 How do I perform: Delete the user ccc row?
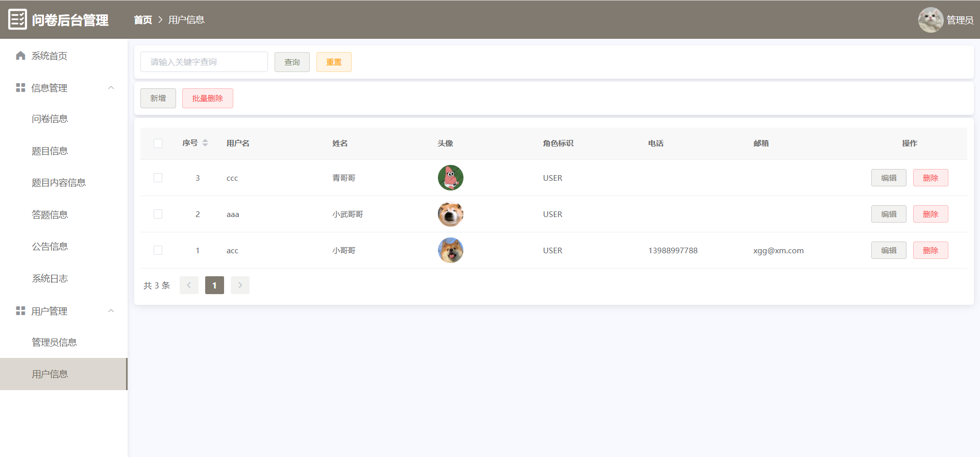pyautogui.click(x=930, y=178)
